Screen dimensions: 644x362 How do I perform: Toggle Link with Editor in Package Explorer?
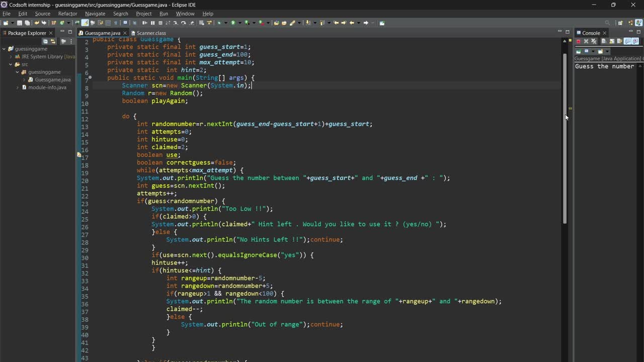pos(53,41)
